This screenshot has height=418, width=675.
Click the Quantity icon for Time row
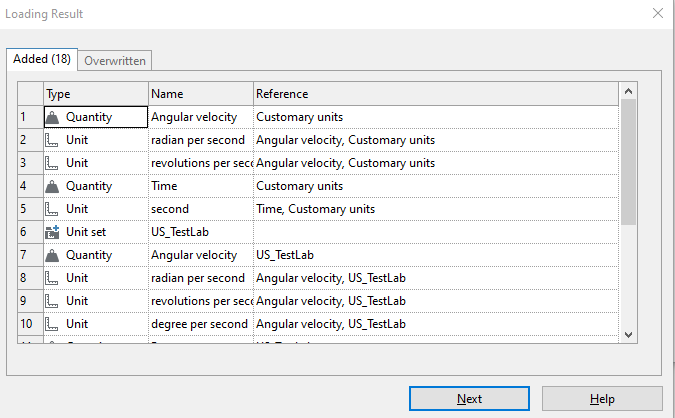pyautogui.click(x=53, y=186)
